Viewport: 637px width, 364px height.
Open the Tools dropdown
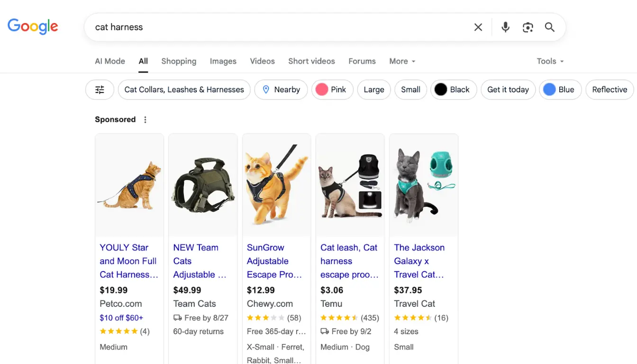tap(549, 61)
